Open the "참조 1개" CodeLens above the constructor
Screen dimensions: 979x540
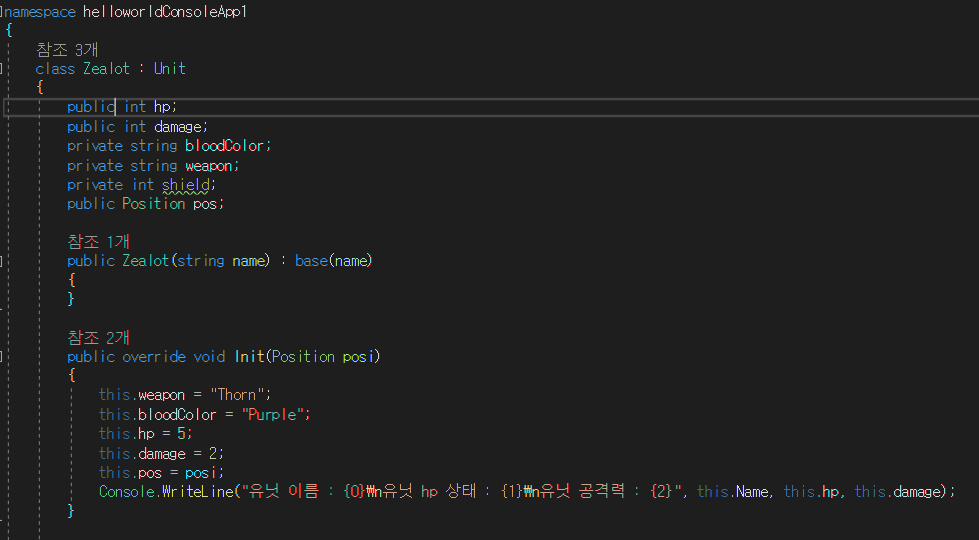pyautogui.click(x=98, y=242)
